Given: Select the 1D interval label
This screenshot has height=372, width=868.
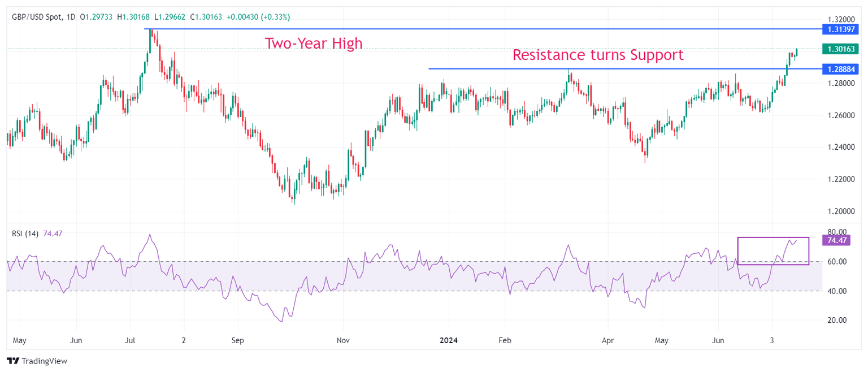Looking at the screenshot, I should [70, 17].
